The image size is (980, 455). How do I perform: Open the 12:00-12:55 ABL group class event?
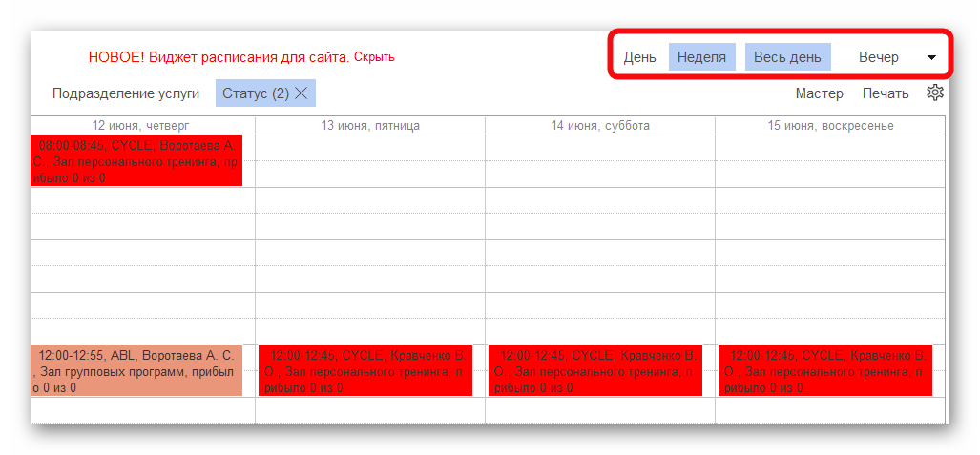136,370
